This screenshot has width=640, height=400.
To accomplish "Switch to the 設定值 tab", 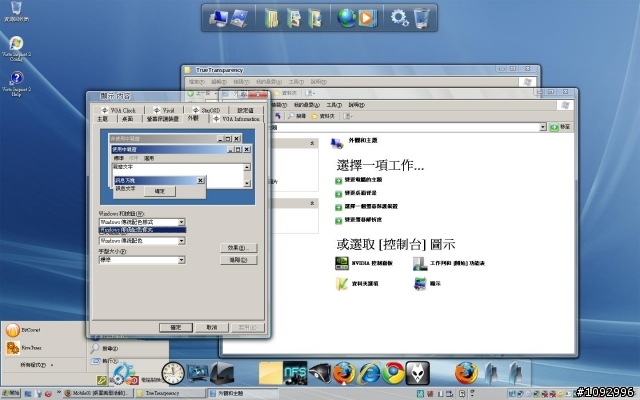I will [245, 110].
